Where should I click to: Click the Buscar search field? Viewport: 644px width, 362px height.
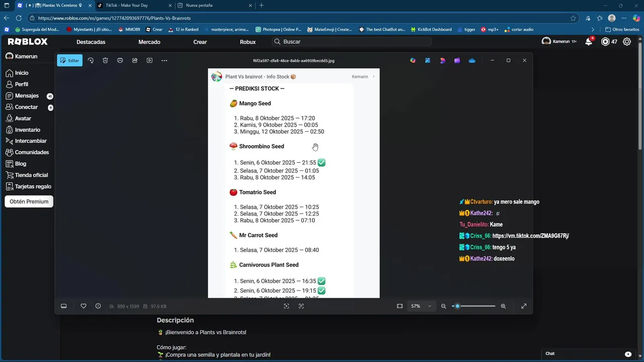352,42
